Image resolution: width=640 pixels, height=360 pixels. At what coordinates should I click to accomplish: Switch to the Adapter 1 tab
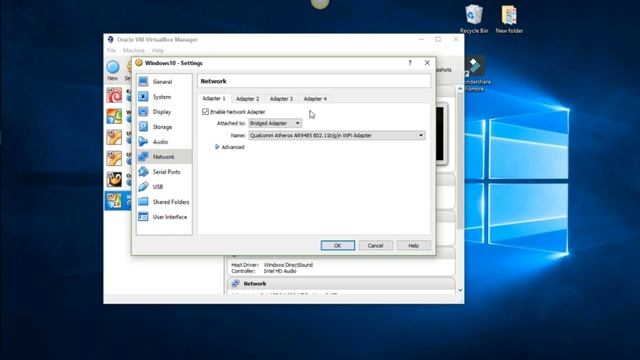click(x=214, y=98)
